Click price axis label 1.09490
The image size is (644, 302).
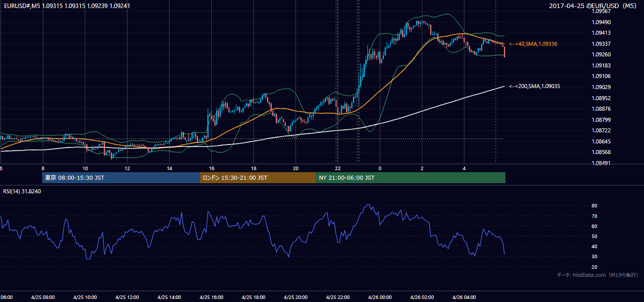point(602,22)
